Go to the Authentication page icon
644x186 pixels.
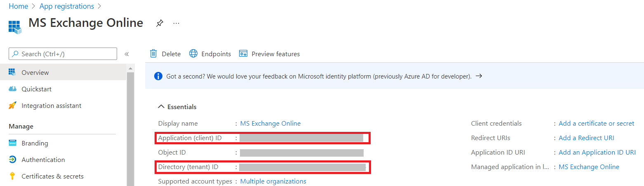[x=13, y=160]
